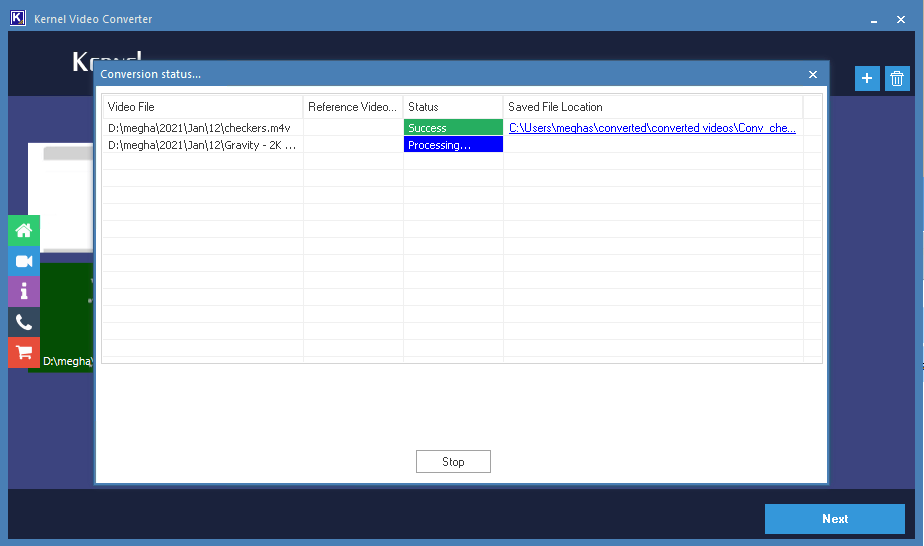Select the Gravity - 2K video file row

coord(461,145)
